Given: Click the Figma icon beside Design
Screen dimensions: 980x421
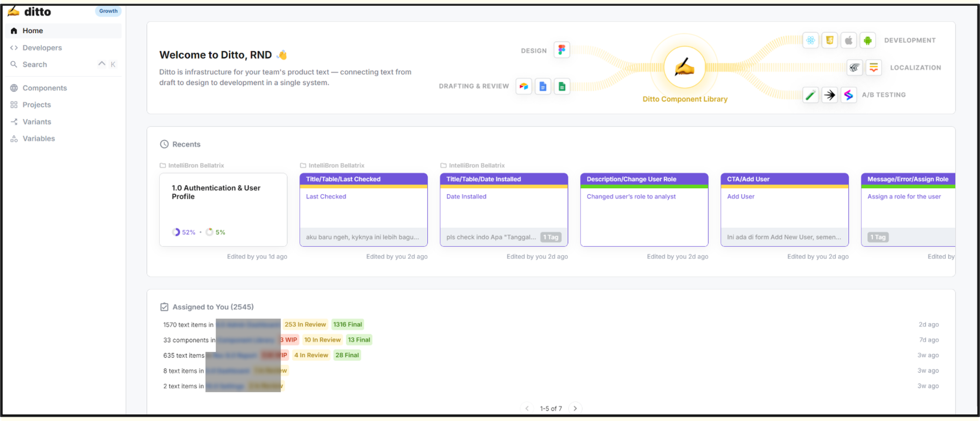Looking at the screenshot, I should (x=562, y=50).
